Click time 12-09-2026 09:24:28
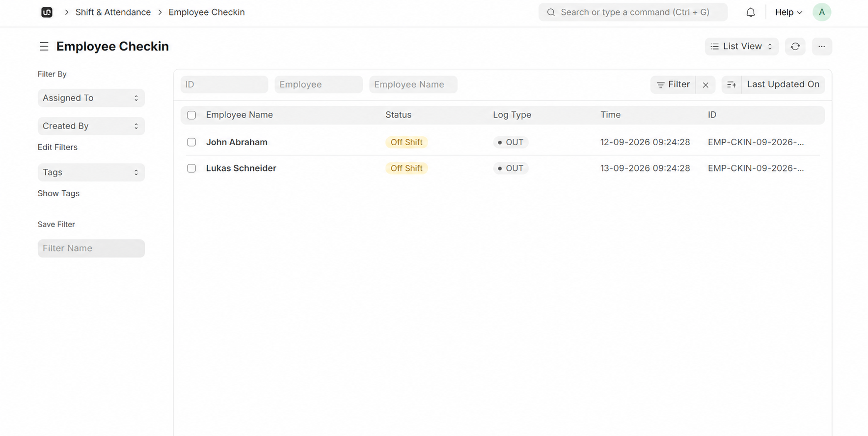This screenshot has height=436, width=868. 645,142
